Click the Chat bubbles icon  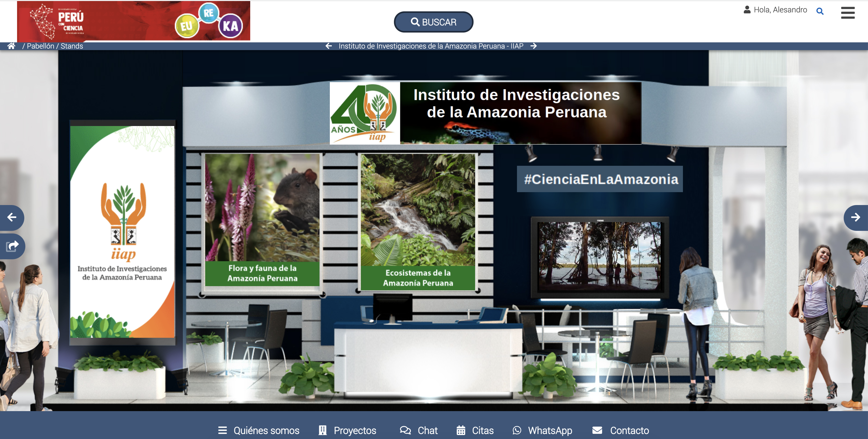click(405, 430)
